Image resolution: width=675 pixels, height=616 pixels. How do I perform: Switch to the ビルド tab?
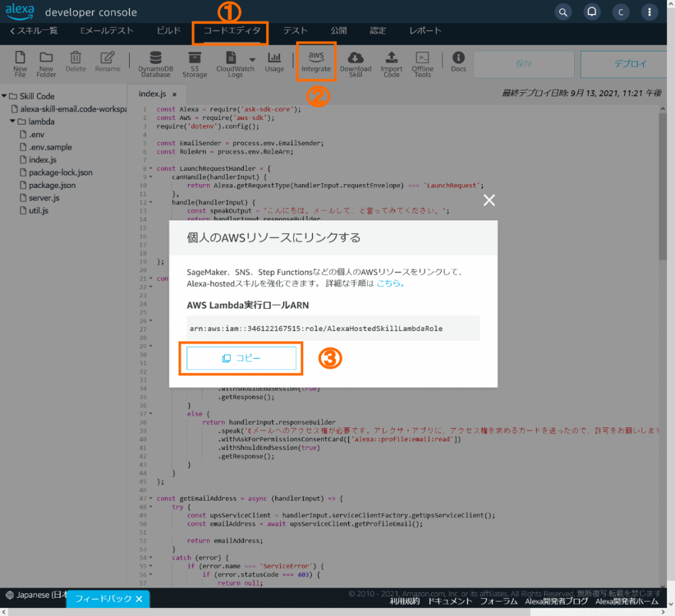click(x=168, y=30)
